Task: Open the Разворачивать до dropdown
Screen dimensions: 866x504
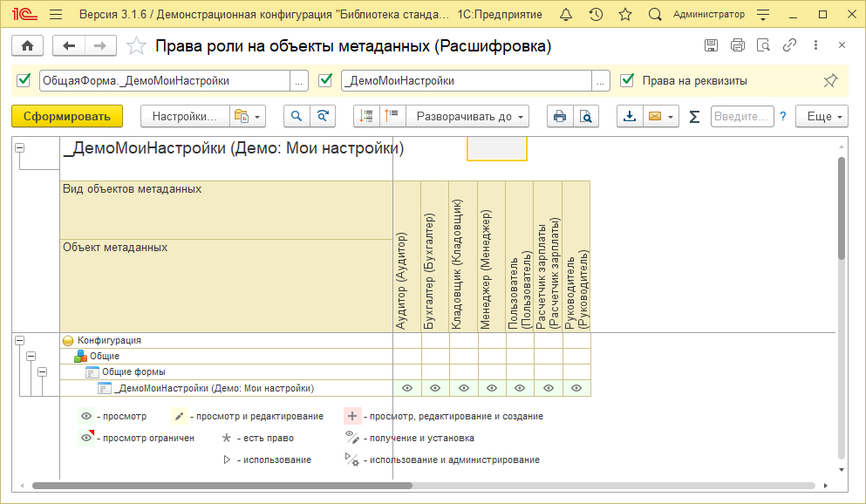Action: 467,117
